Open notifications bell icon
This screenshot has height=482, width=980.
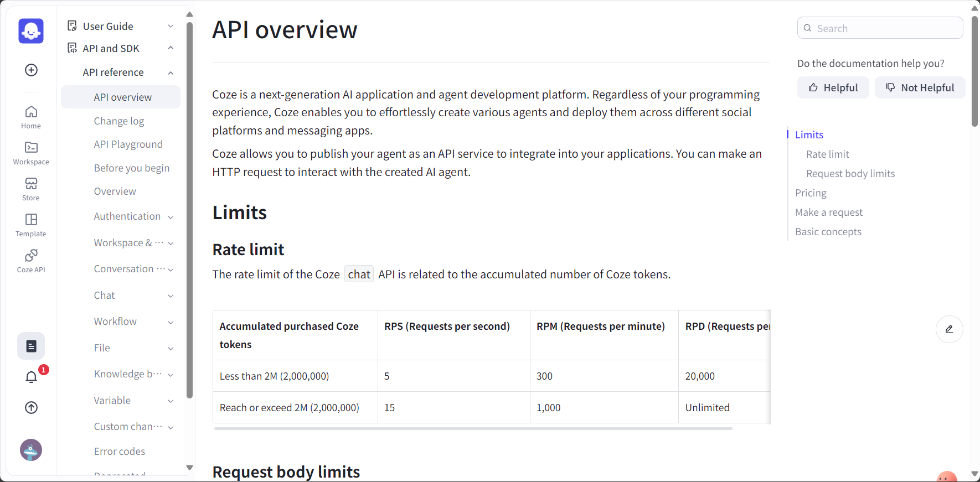point(32,377)
